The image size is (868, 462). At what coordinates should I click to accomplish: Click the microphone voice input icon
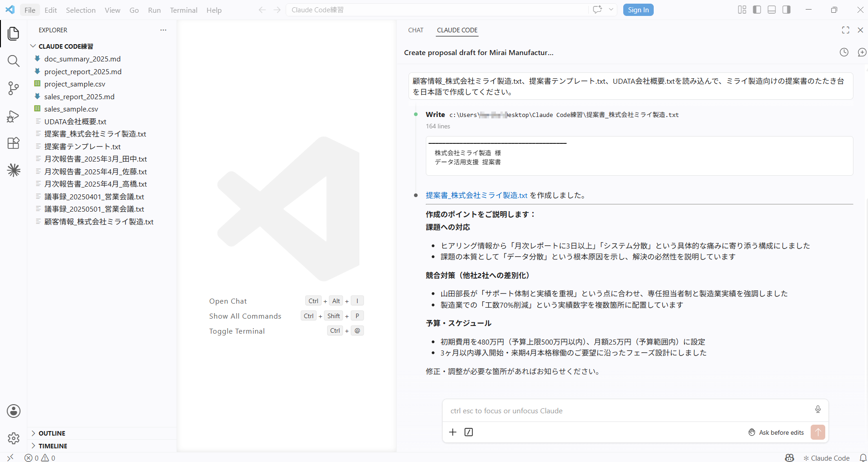tap(818, 409)
